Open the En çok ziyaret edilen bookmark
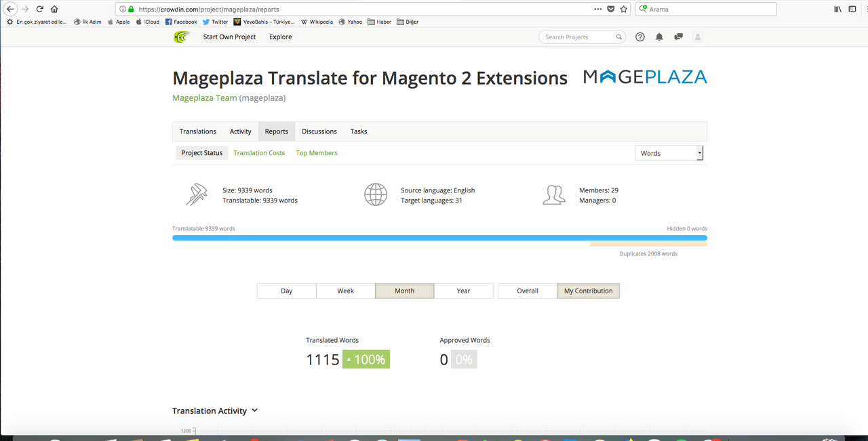The image size is (868, 441). tap(37, 22)
